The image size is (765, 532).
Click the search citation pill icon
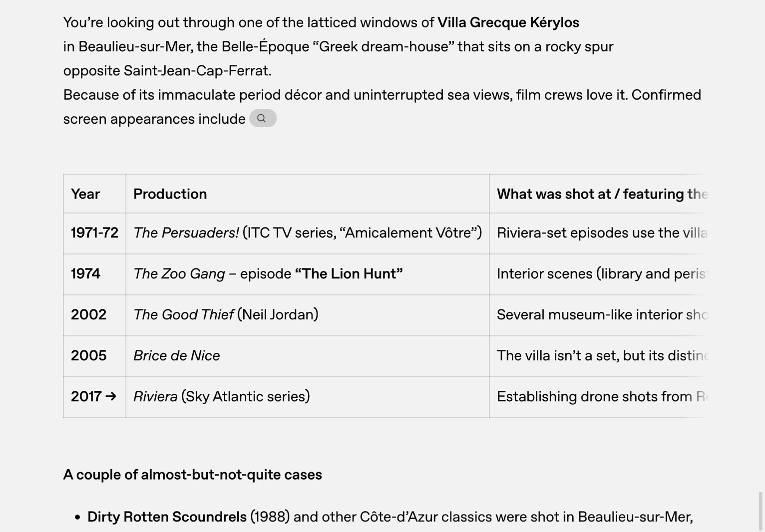click(263, 118)
